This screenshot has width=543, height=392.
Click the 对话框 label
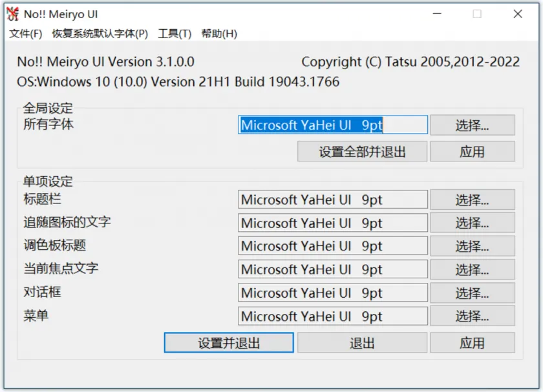click(x=42, y=292)
